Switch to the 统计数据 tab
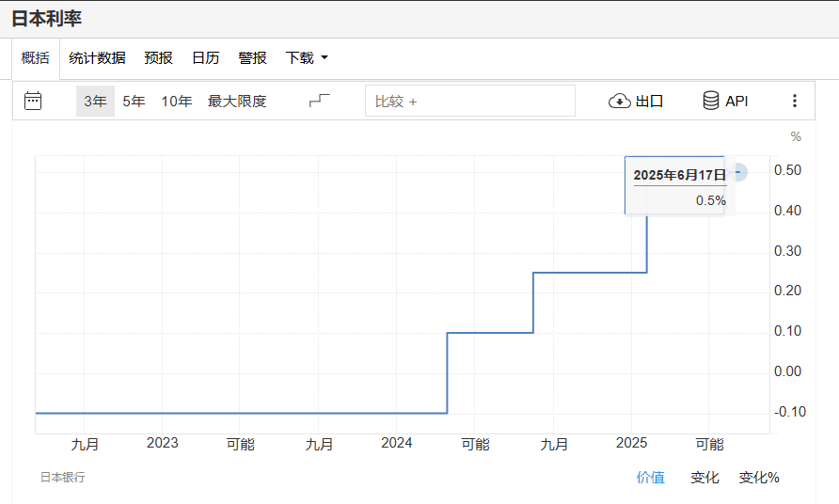 coord(97,57)
